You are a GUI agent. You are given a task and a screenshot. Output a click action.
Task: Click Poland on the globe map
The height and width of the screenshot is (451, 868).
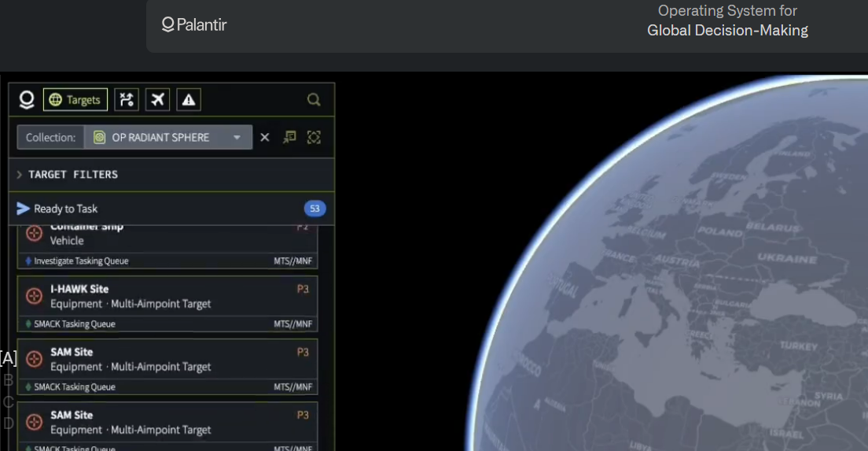point(719,231)
